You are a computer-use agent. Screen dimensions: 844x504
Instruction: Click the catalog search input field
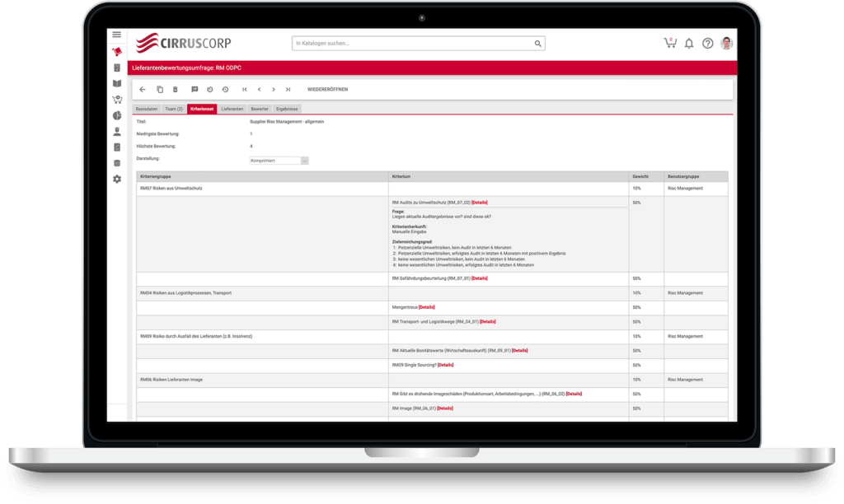coord(412,44)
